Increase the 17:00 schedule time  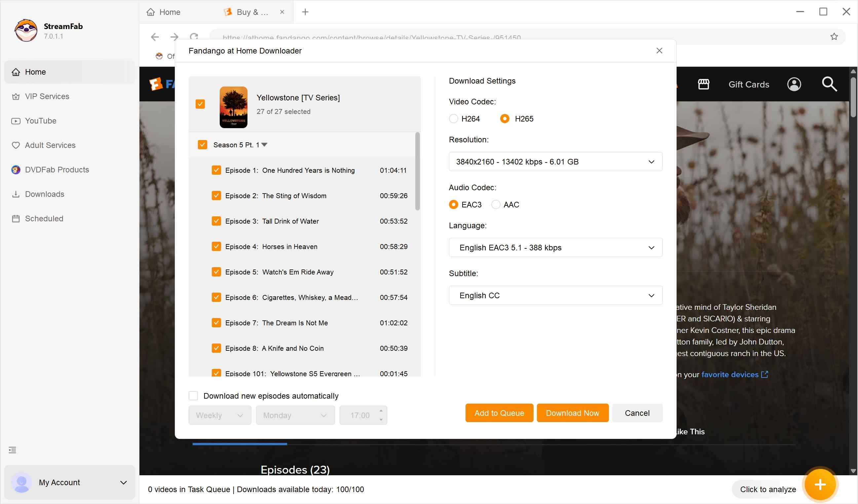(x=381, y=411)
